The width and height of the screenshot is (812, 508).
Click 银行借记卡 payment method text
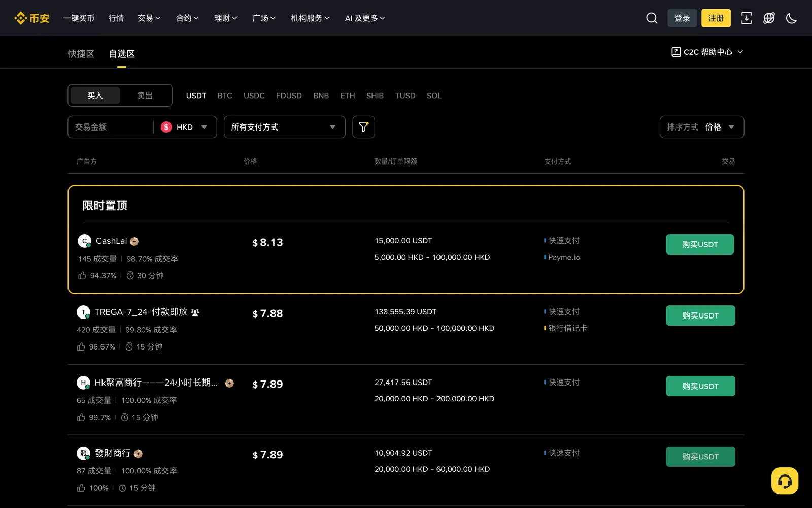point(567,328)
